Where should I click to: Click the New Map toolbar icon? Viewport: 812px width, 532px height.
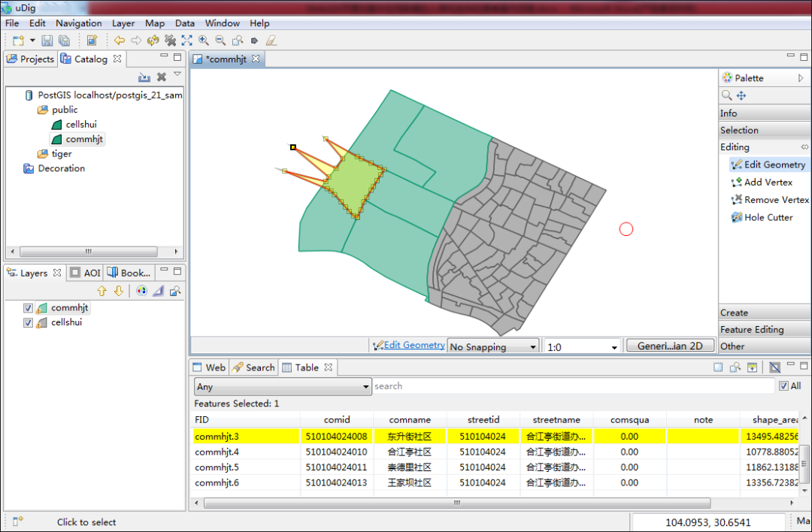point(92,41)
